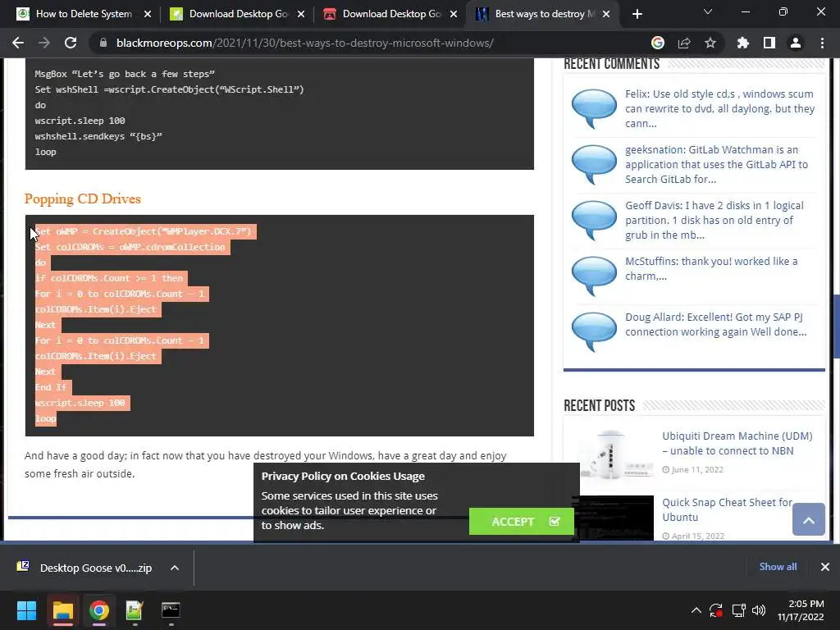The width and height of the screenshot is (840, 630).
Task: Open the Google icon in address bar
Action: [658, 43]
